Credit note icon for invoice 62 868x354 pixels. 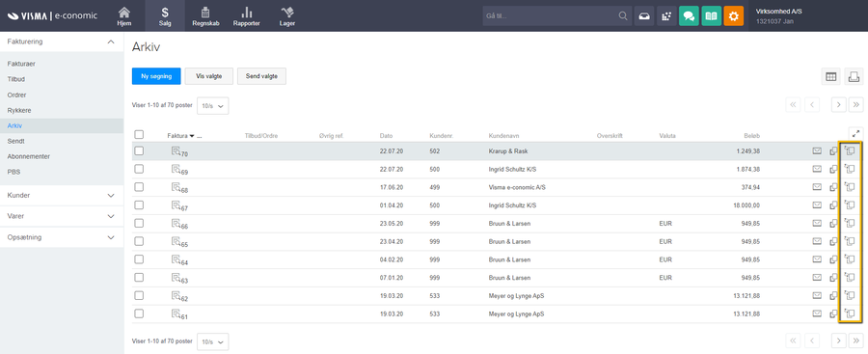[x=850, y=295]
